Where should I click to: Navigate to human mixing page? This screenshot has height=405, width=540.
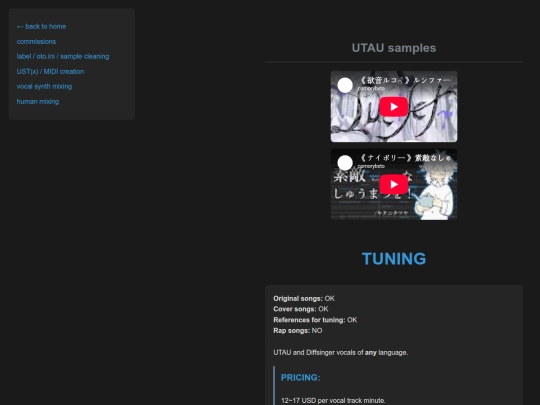point(38,102)
